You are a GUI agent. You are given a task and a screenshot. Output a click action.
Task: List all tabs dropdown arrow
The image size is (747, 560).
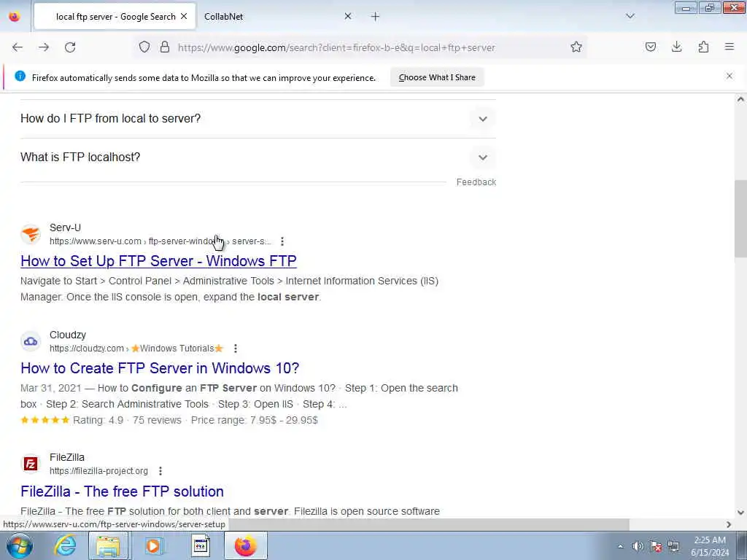tap(630, 16)
